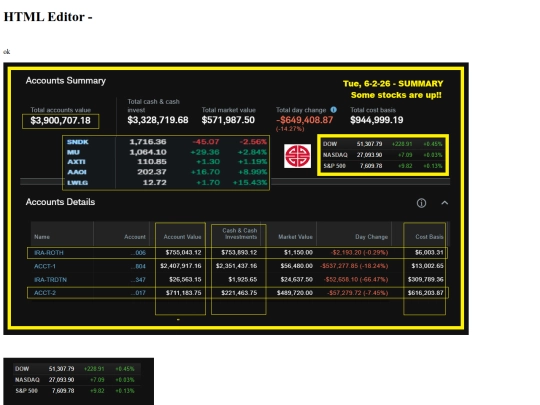Click ACCT-2 market value $489,720.00
This screenshot has height=405, width=540.
click(x=295, y=293)
